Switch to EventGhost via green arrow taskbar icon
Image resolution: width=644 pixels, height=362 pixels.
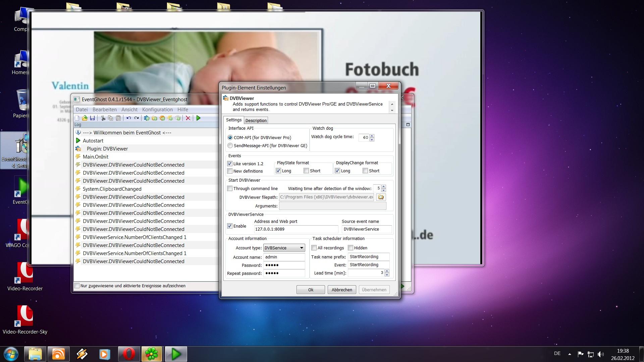[176, 354]
